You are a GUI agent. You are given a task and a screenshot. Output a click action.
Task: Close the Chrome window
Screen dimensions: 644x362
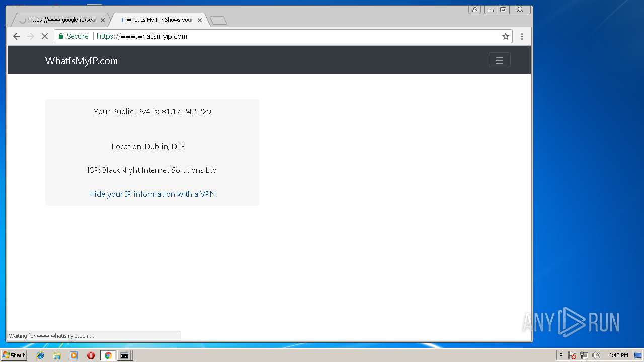click(520, 10)
